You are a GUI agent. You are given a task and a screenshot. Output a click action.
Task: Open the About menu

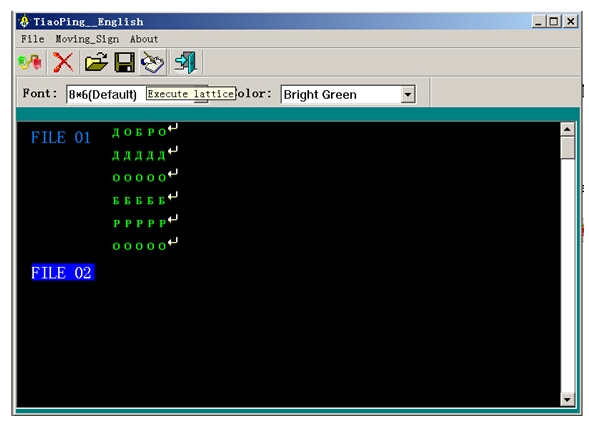point(144,39)
